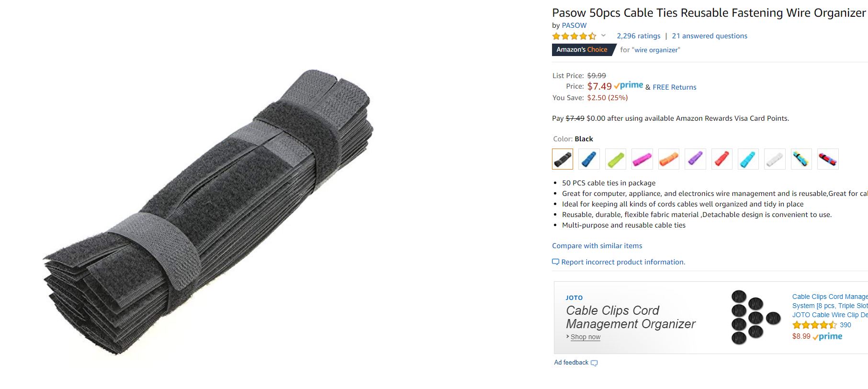
Task: Open FREE Returns details
Action: click(x=675, y=87)
